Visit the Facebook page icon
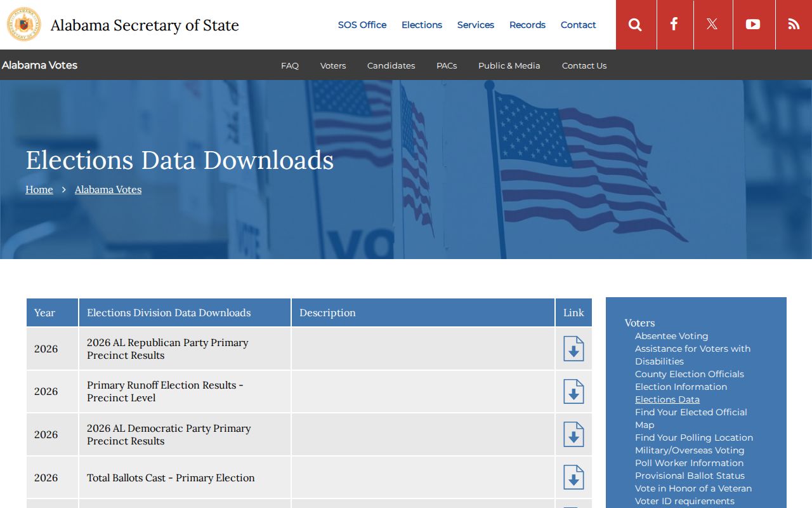 click(674, 25)
